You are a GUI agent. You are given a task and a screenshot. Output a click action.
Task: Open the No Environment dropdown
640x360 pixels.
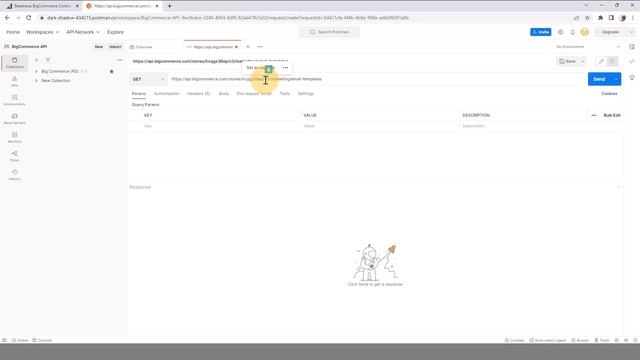pyautogui.click(x=588, y=47)
